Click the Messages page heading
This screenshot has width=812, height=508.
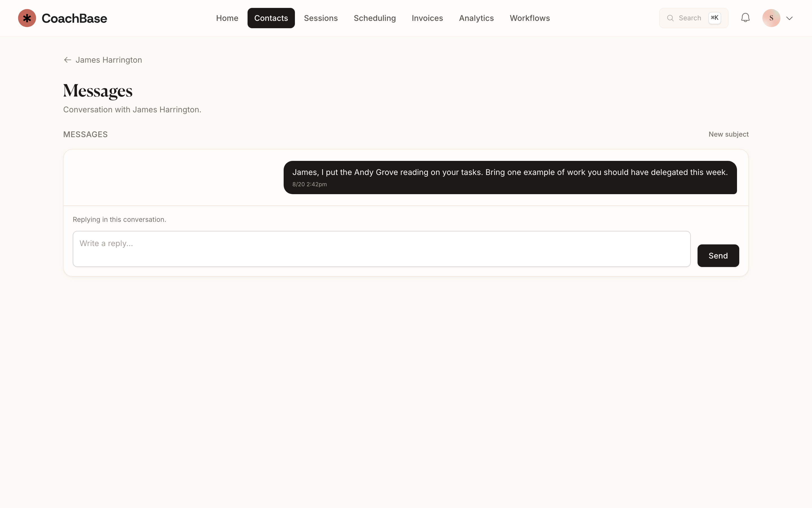pos(98,91)
